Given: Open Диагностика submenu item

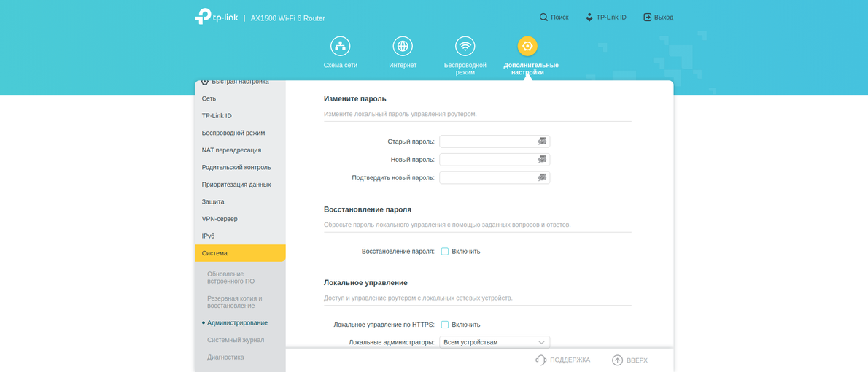Looking at the screenshot, I should [225, 357].
